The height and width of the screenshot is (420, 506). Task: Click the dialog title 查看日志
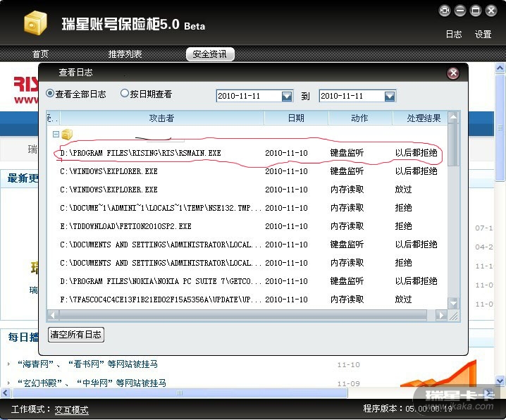point(75,73)
